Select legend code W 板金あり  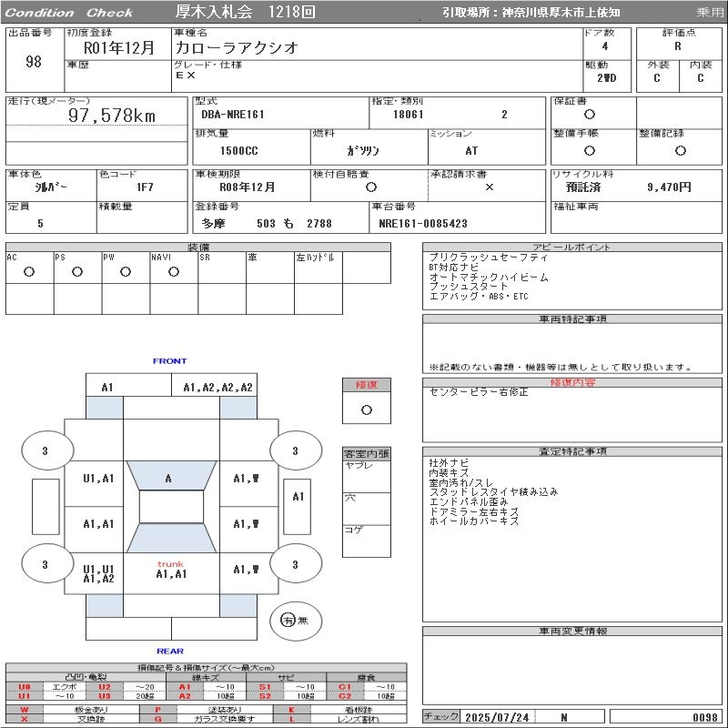pos(73,710)
